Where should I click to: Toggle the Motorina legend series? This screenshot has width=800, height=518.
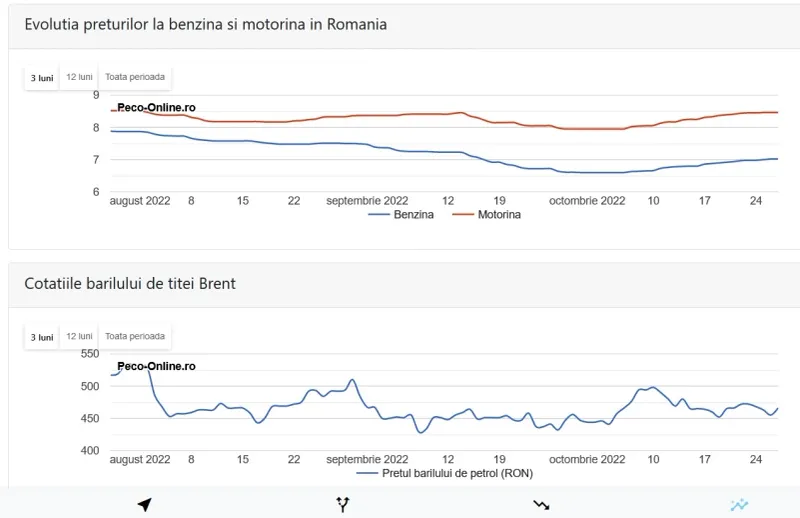pyautogui.click(x=486, y=215)
